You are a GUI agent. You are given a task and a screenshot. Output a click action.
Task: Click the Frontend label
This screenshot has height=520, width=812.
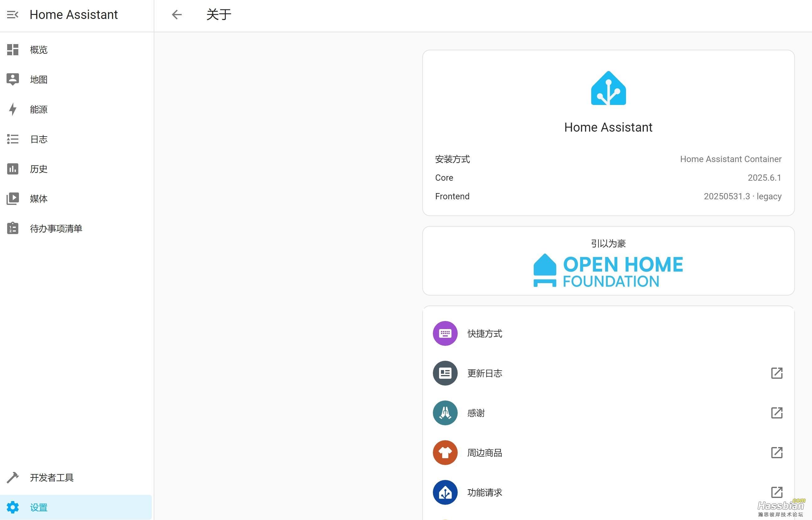(452, 196)
